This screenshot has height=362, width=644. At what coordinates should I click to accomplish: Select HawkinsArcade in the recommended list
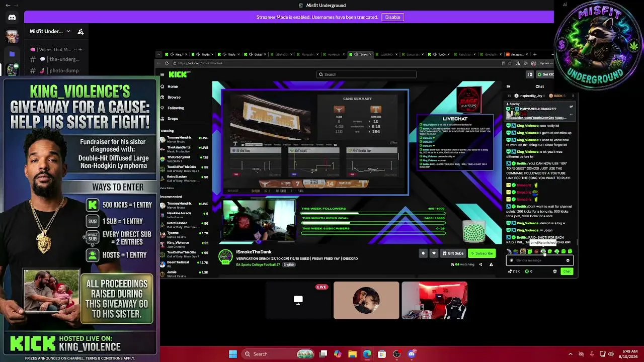point(184,214)
